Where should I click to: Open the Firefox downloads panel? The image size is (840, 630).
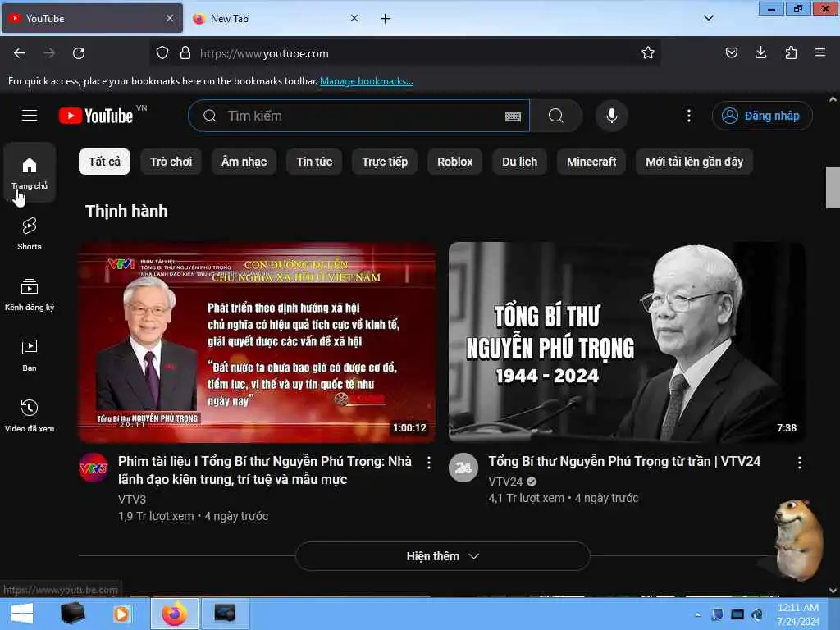[760, 52]
